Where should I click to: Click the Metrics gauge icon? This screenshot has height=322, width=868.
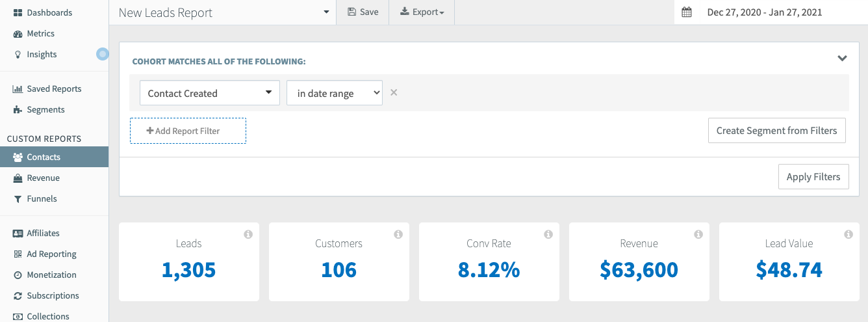coord(18,34)
